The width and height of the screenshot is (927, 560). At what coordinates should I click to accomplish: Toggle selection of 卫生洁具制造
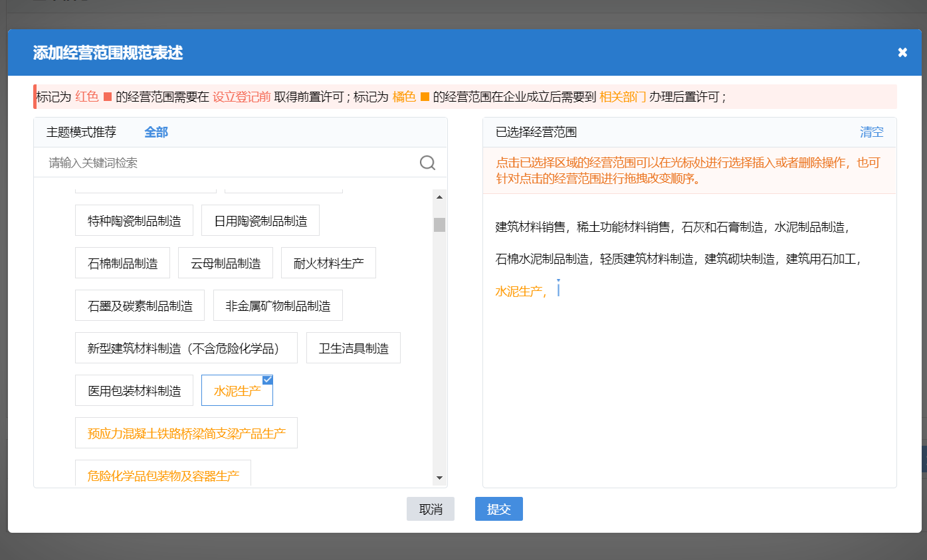point(353,347)
